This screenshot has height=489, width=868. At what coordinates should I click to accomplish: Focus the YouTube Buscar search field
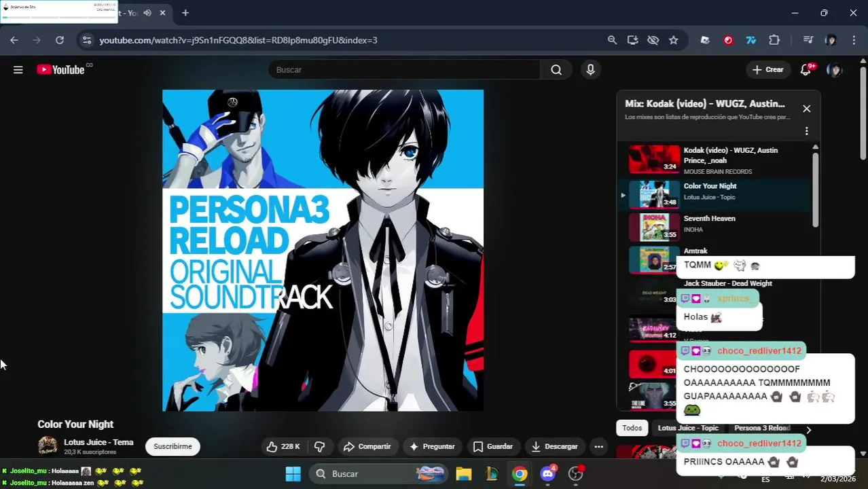click(x=404, y=69)
